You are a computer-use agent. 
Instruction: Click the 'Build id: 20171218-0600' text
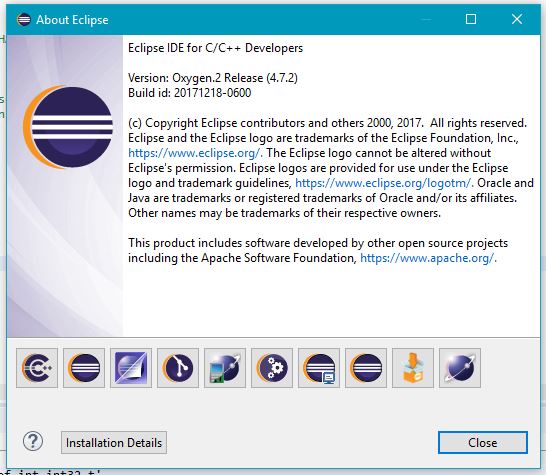tap(189, 93)
